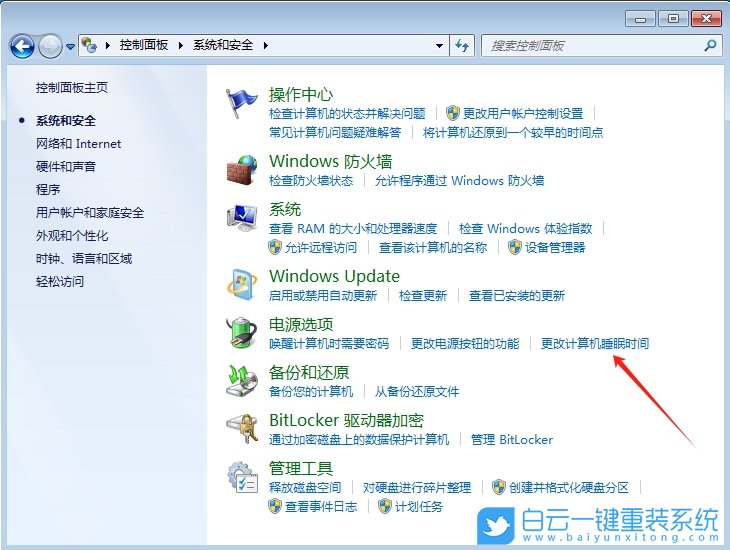Click shield icon beside 创建并格式化硬盘分区
The image size is (730, 550).
(499, 487)
